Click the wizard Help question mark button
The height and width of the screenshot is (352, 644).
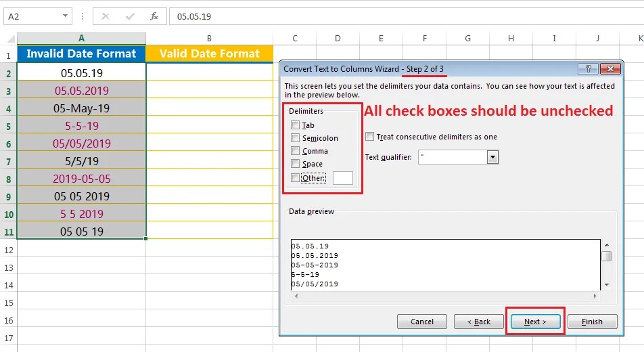coord(588,68)
